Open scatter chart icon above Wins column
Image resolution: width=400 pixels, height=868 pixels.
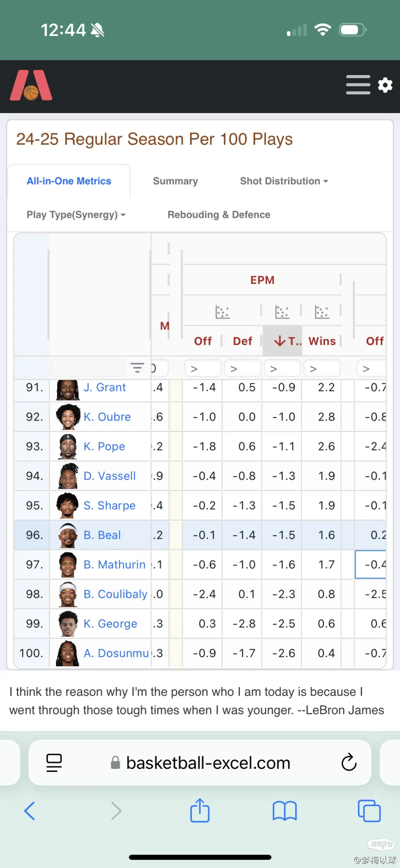coord(322,312)
